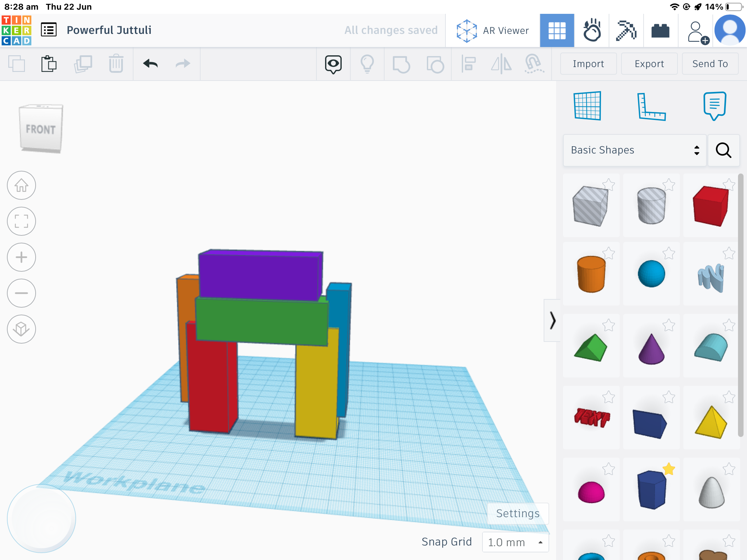Rename the design title Powerful Juttuli
The width and height of the screenshot is (747, 560).
point(109,30)
